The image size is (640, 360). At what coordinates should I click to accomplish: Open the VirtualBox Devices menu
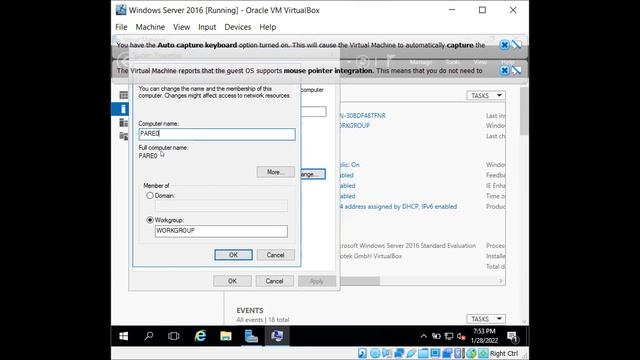(238, 27)
